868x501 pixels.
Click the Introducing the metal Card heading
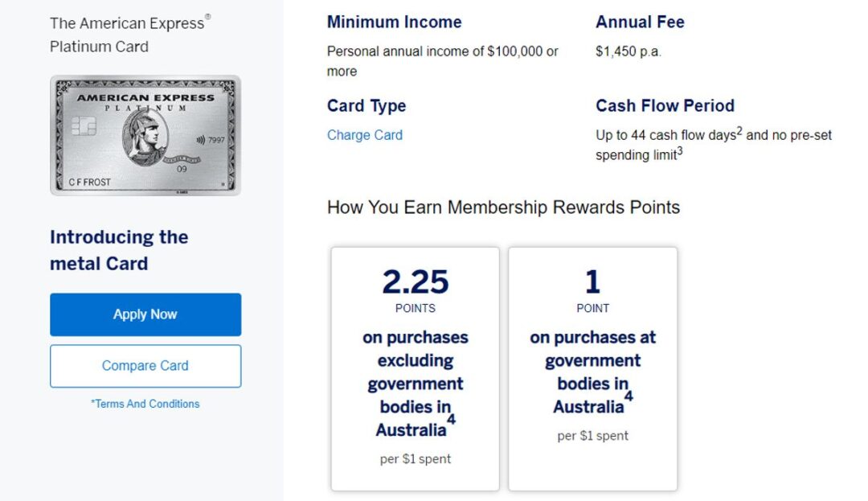(119, 250)
